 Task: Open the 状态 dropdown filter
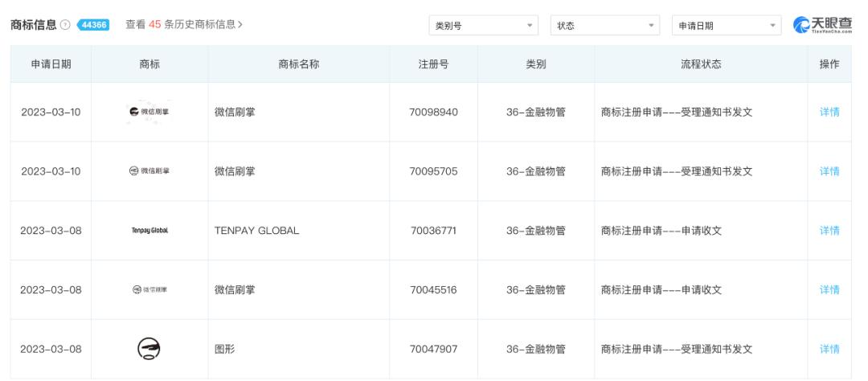[x=604, y=26]
